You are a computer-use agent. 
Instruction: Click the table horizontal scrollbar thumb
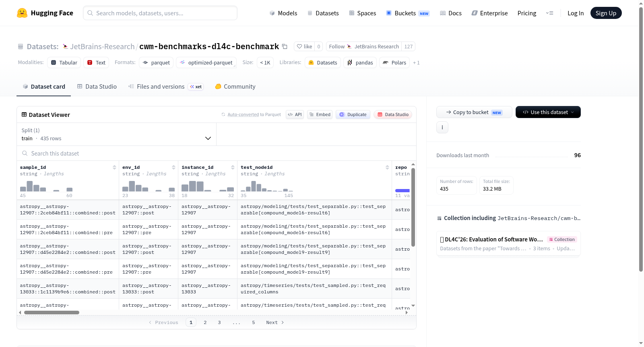[x=52, y=312]
